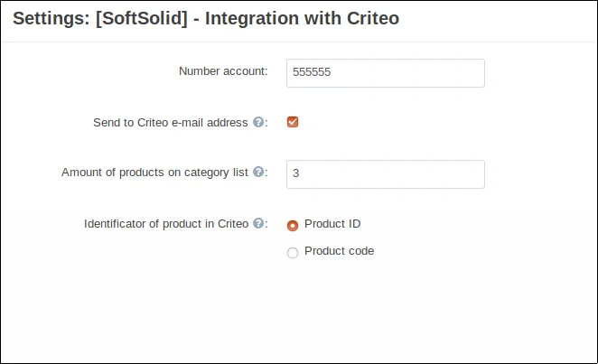The image size is (598, 364).
Task: Click the "Number account:" field label
Action: point(223,71)
